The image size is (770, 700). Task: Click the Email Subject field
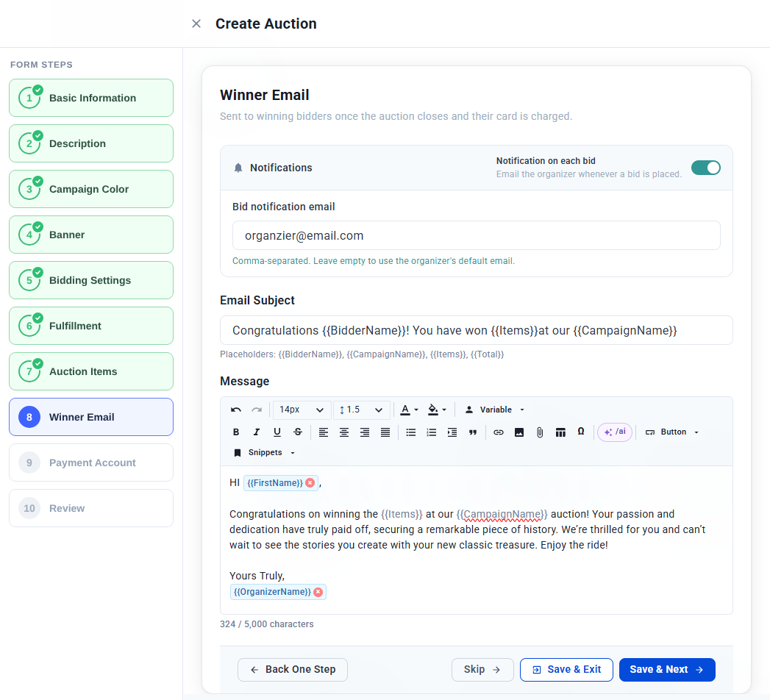tap(477, 330)
